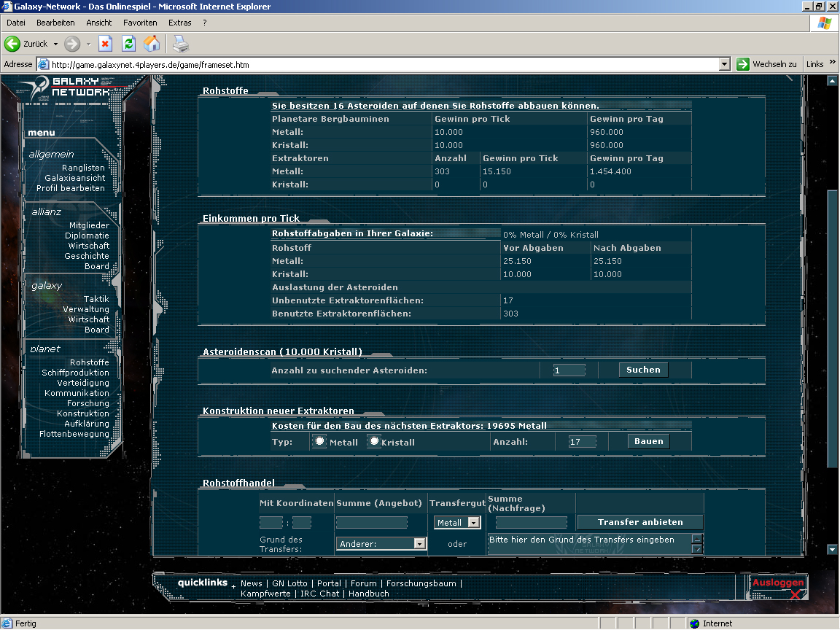Select the Kristall extractor type radio

(374, 441)
